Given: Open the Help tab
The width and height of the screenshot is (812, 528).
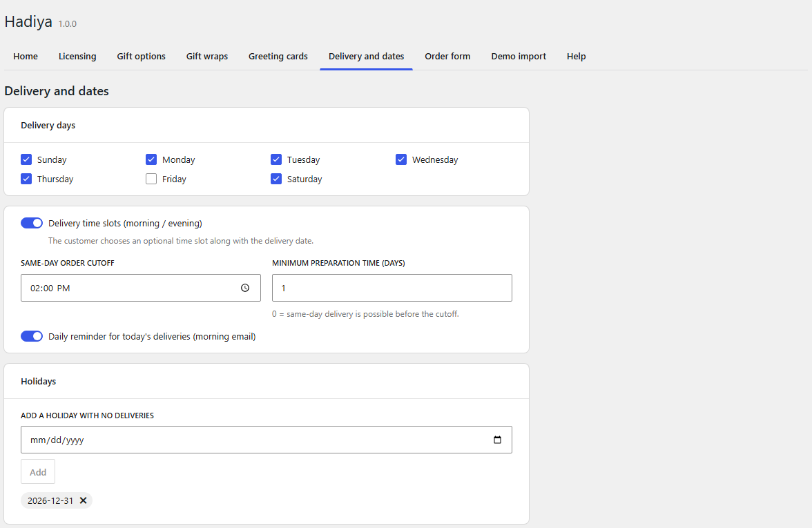Looking at the screenshot, I should click(x=576, y=57).
